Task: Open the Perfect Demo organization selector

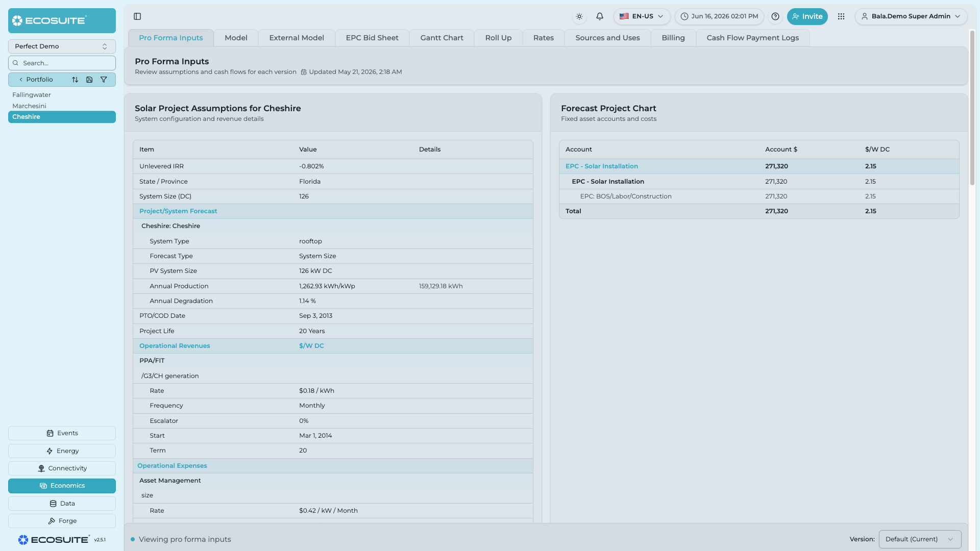Action: [62, 46]
